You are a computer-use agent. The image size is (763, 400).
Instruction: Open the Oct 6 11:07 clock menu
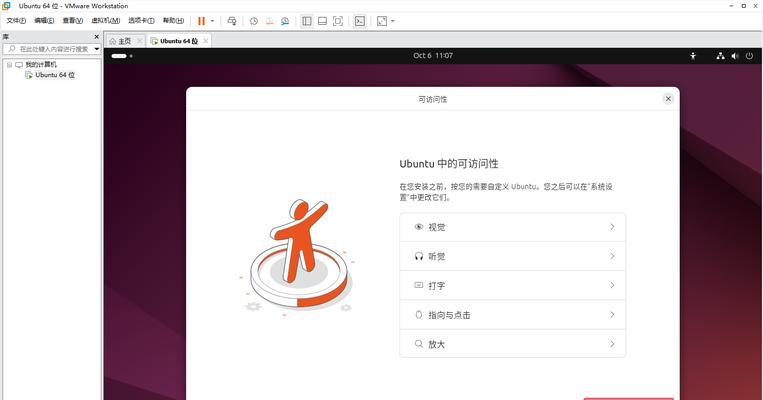433,55
